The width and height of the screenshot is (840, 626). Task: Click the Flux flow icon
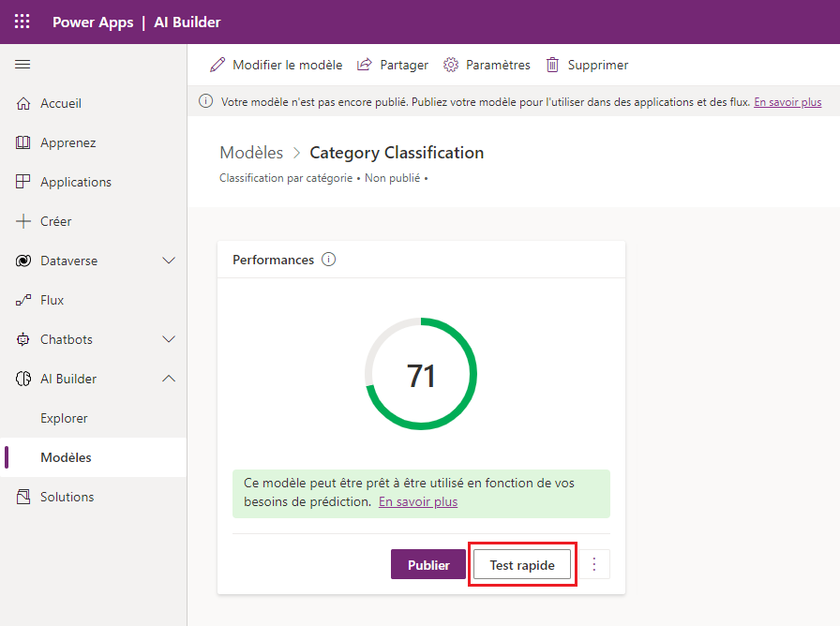coord(23,300)
